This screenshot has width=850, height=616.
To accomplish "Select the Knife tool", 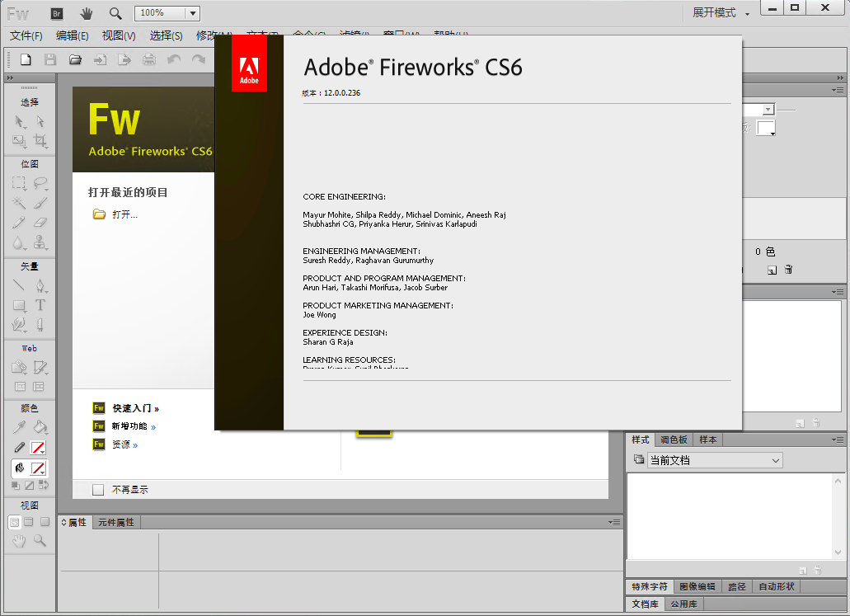I will (40, 325).
